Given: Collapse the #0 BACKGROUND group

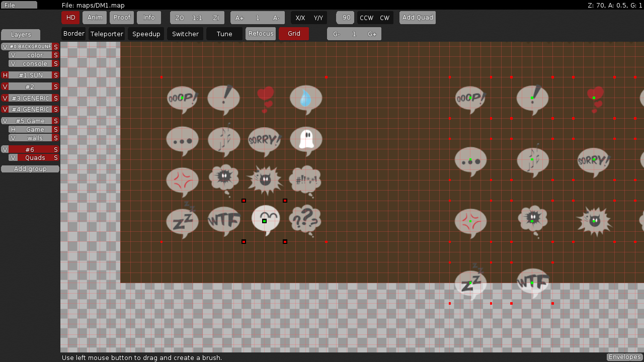Looking at the screenshot, I should click(x=30, y=46).
